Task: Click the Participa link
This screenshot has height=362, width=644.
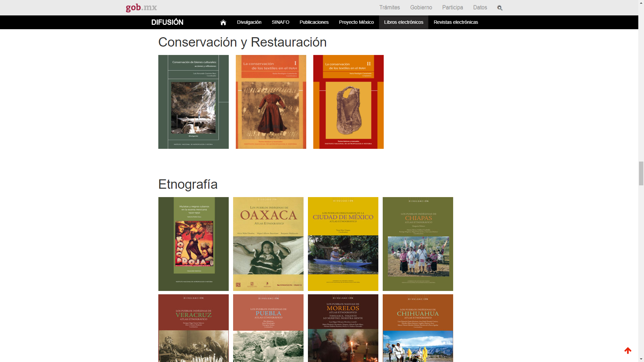Action: 452,8
